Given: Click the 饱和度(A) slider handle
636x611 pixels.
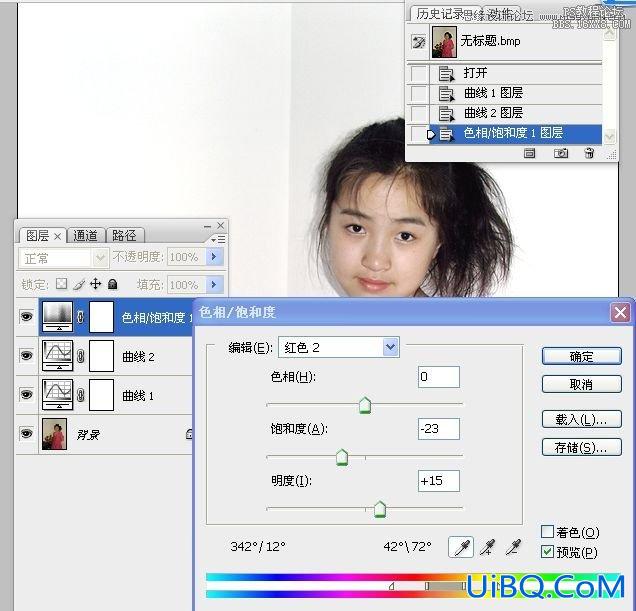Looking at the screenshot, I should pos(342,457).
